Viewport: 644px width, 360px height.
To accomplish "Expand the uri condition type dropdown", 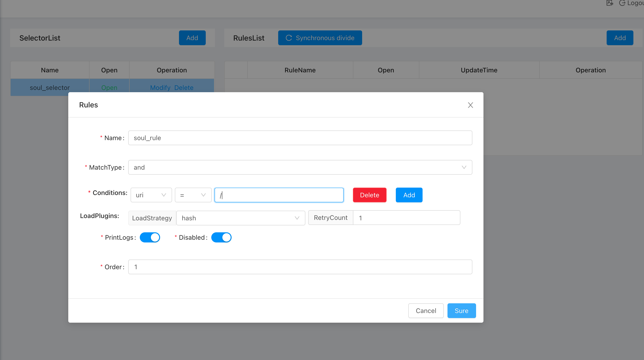I will pos(151,195).
